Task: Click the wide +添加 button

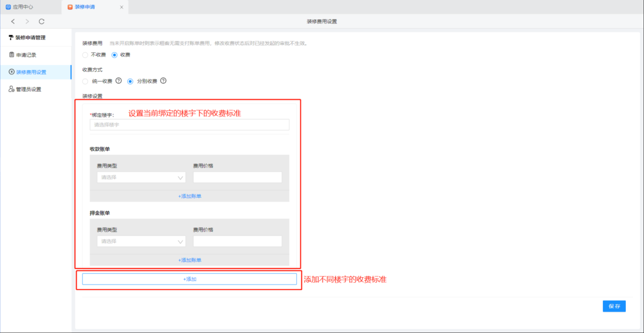Action: (189, 279)
